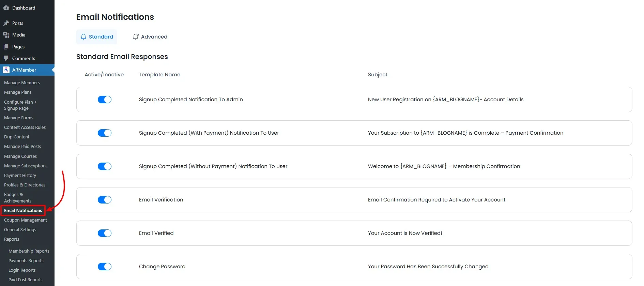Switch to the Standard tab
Viewport: 644px width, 286px height.
(x=96, y=37)
